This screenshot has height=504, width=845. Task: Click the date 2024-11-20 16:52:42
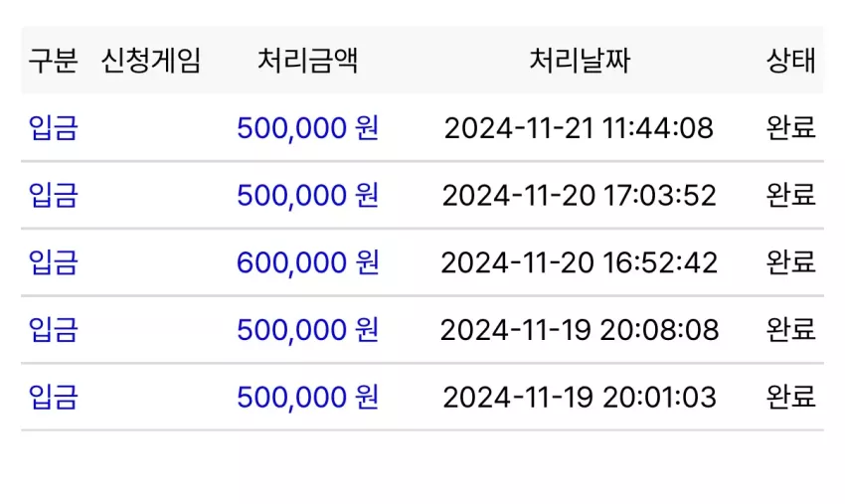pos(580,263)
